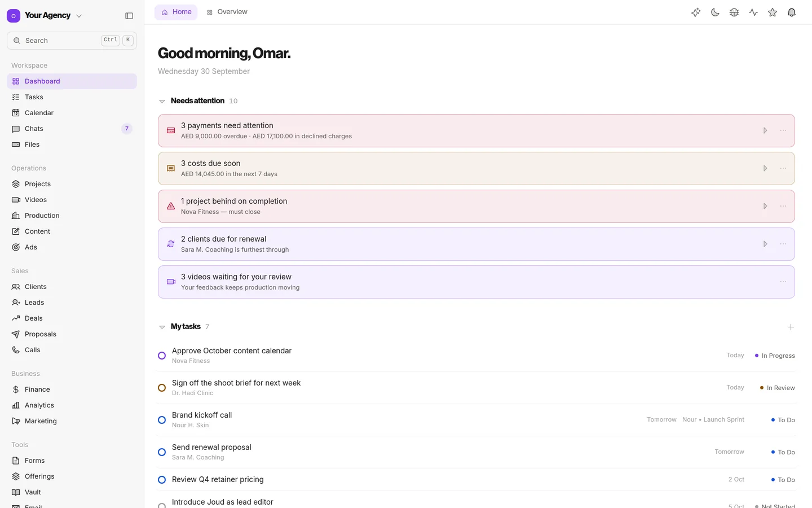Image resolution: width=812 pixels, height=508 pixels.
Task: Mark Approve October content calendar as done
Action: pos(162,356)
